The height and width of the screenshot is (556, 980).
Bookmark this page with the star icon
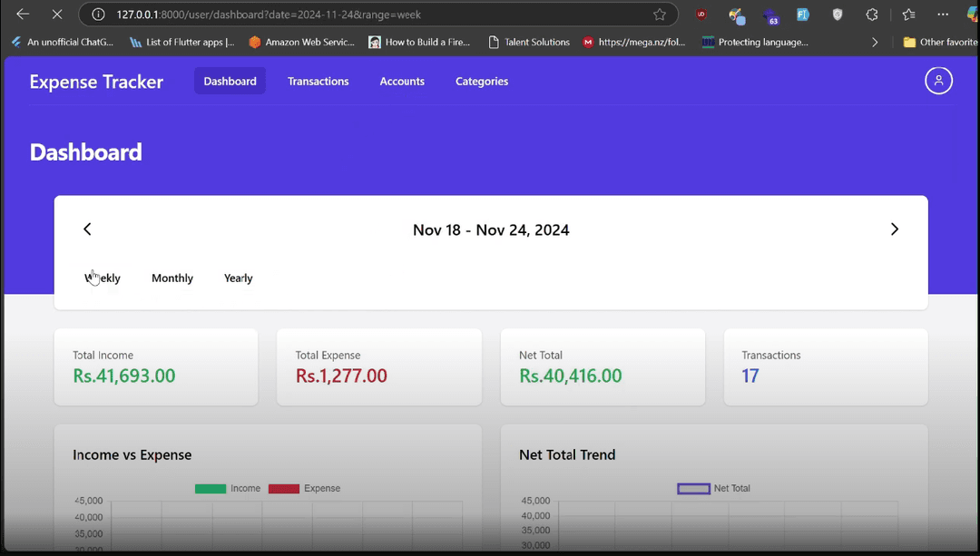[x=660, y=15]
